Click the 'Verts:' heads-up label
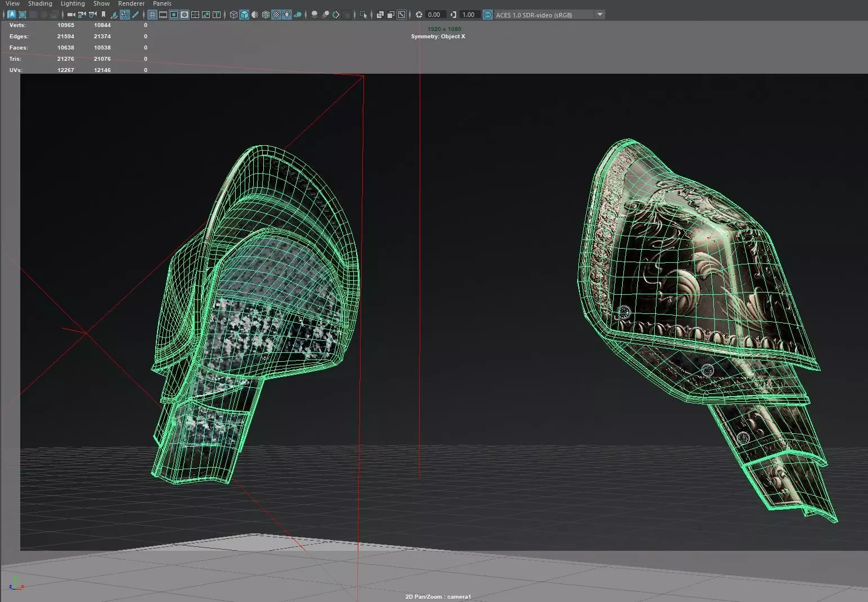Image resolution: width=868 pixels, height=602 pixels. click(x=17, y=25)
